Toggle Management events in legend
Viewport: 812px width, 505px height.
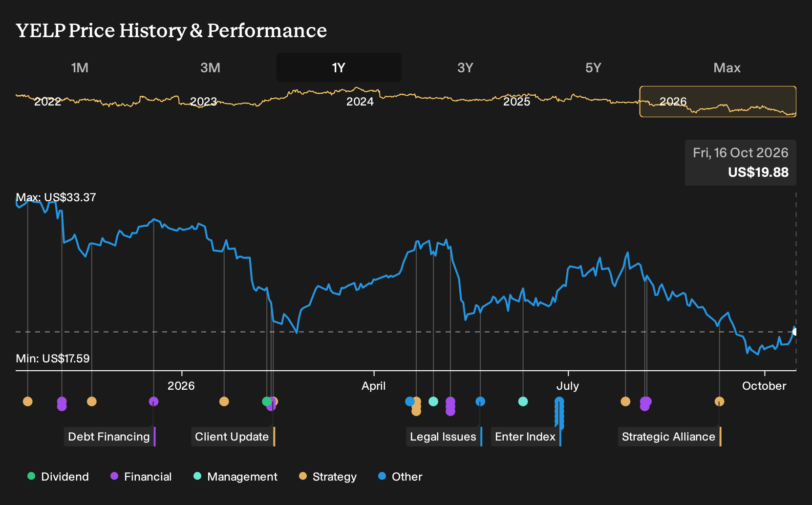pos(235,477)
